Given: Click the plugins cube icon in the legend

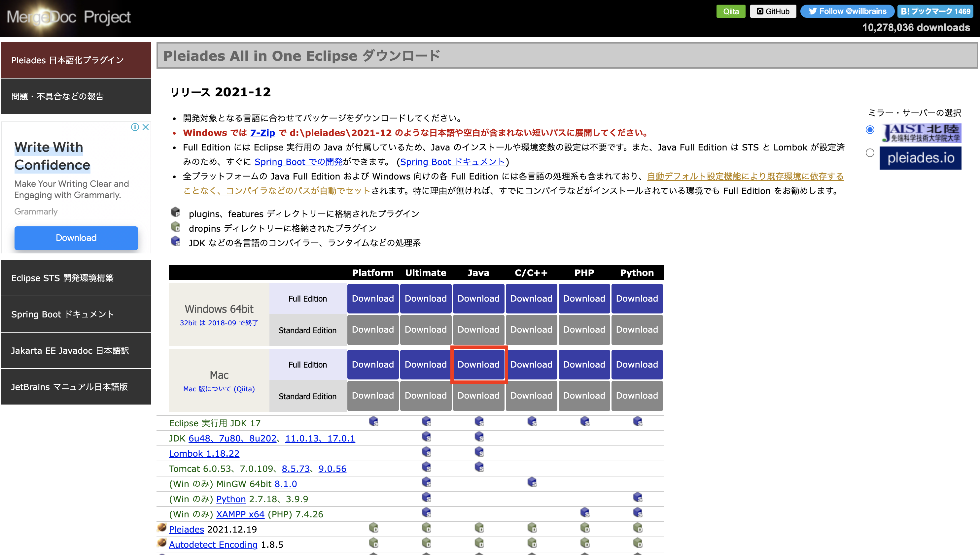Looking at the screenshot, I should [176, 213].
